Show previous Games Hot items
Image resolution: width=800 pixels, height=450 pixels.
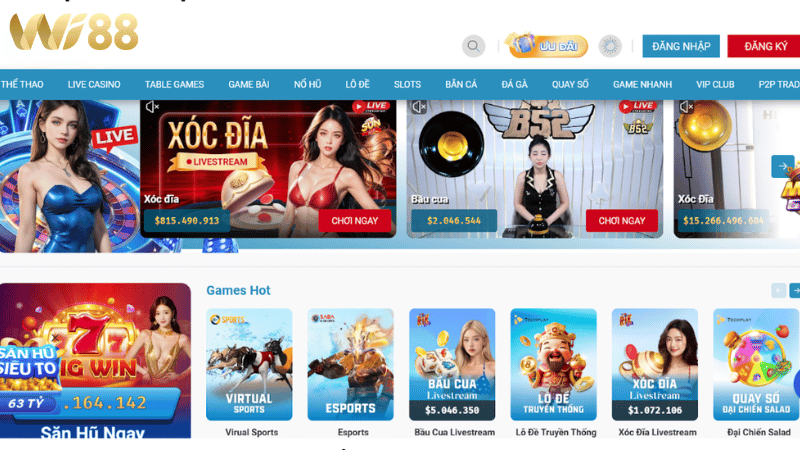pyautogui.click(x=779, y=291)
